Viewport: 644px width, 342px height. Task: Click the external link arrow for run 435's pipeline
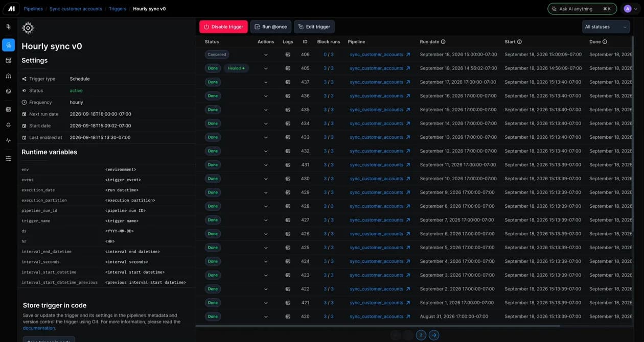pyautogui.click(x=408, y=110)
